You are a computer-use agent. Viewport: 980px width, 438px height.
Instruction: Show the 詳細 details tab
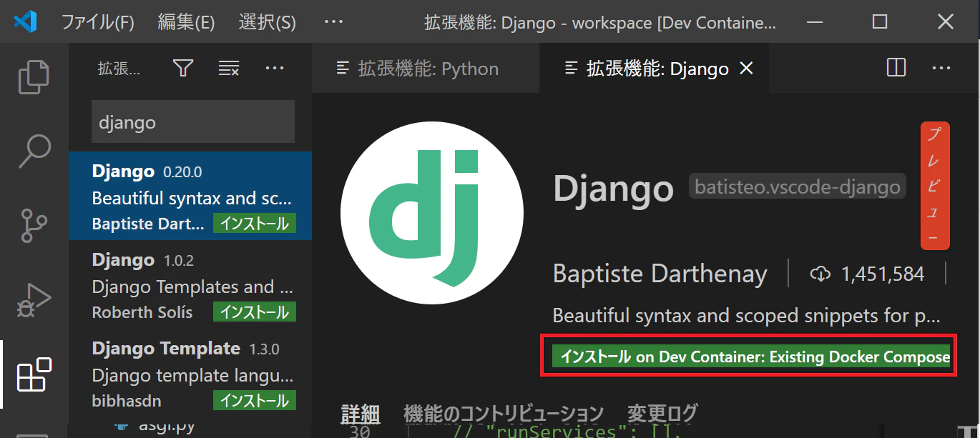pyautogui.click(x=360, y=414)
